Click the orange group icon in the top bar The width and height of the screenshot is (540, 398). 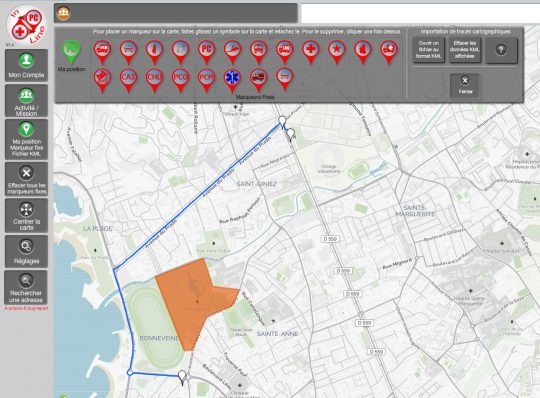click(x=63, y=13)
